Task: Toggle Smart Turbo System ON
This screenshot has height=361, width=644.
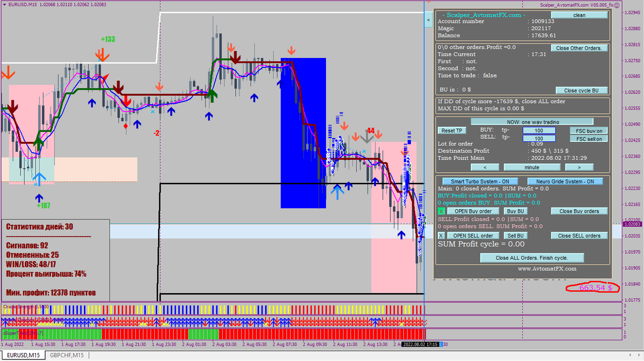Action: point(480,181)
